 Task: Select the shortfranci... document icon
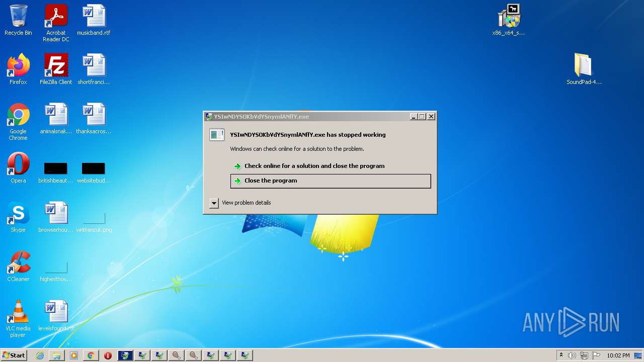click(x=94, y=69)
